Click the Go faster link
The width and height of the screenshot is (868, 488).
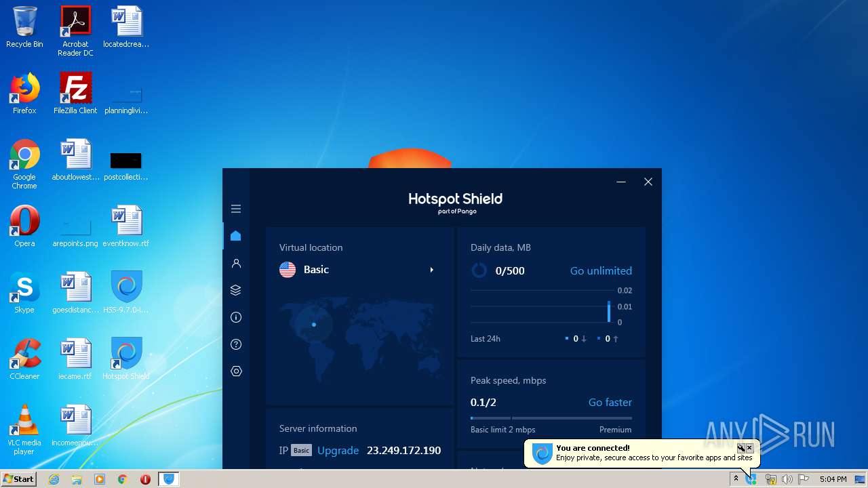610,402
